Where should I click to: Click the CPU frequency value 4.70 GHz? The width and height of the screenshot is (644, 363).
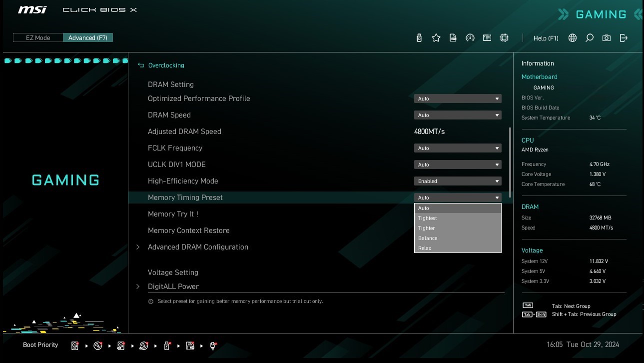click(x=600, y=164)
